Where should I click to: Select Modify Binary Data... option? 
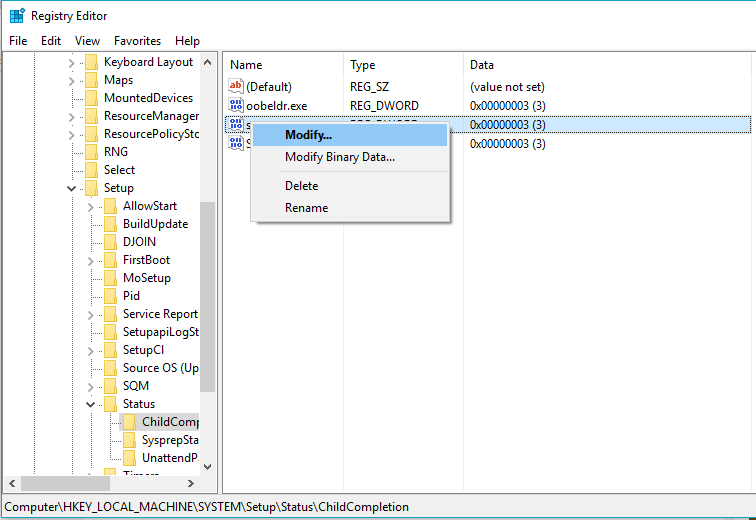[x=339, y=157]
